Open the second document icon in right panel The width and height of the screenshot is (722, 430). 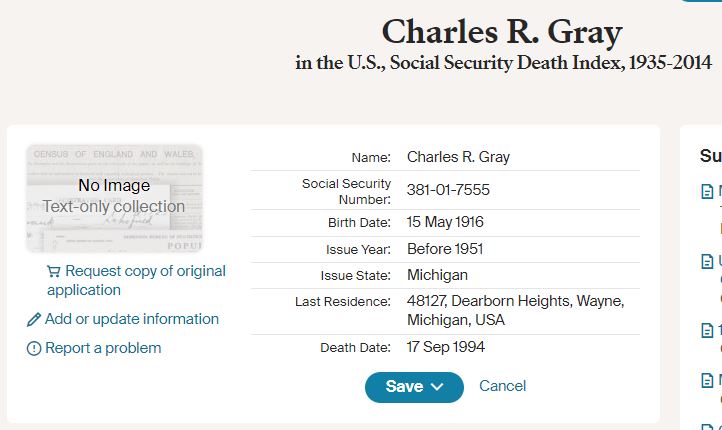pos(707,261)
